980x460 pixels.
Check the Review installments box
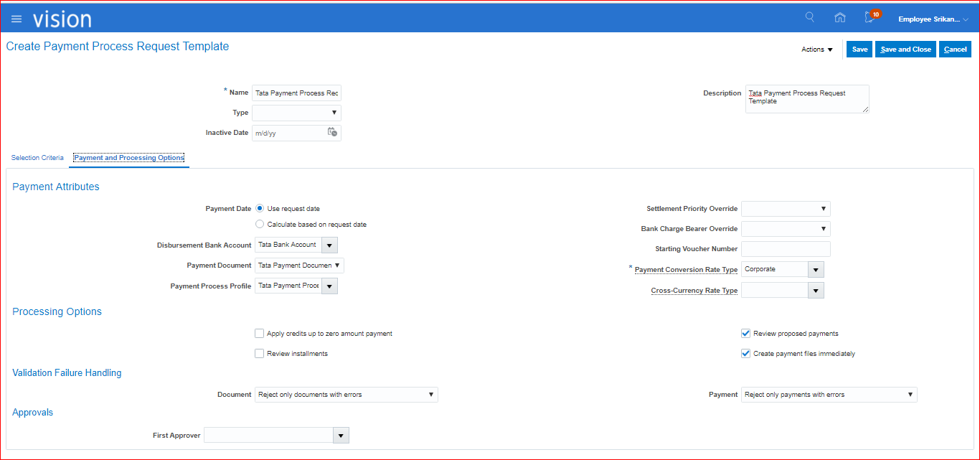(260, 354)
